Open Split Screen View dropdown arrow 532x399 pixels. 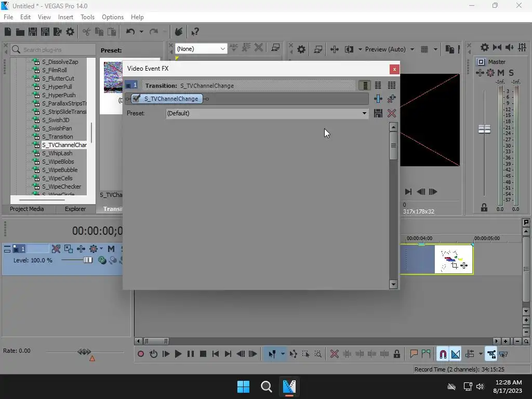pyautogui.click(x=360, y=49)
